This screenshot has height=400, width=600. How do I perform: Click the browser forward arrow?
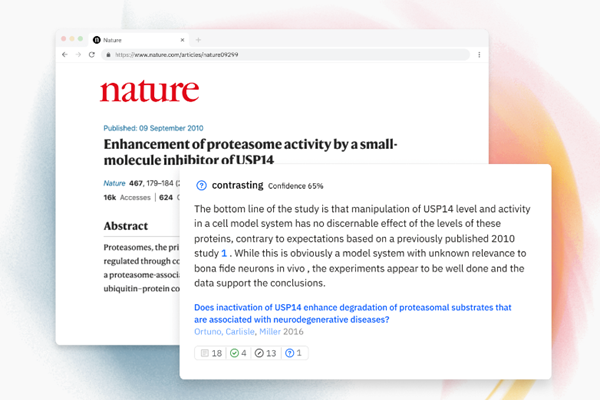click(78, 55)
